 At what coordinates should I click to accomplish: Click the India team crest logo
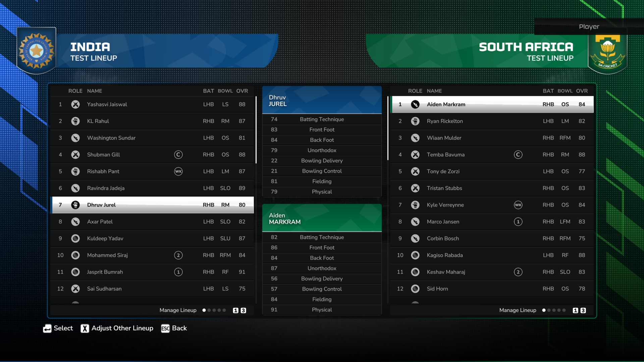36,51
